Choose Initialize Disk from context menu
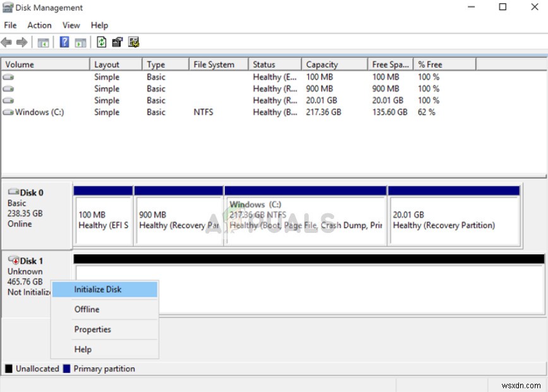The width and height of the screenshot is (548, 392). (x=105, y=289)
